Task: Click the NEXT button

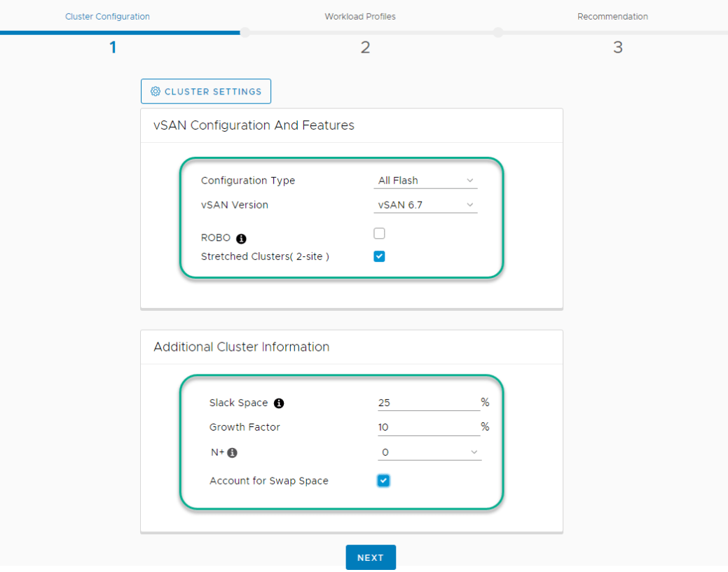Action: [x=370, y=557]
